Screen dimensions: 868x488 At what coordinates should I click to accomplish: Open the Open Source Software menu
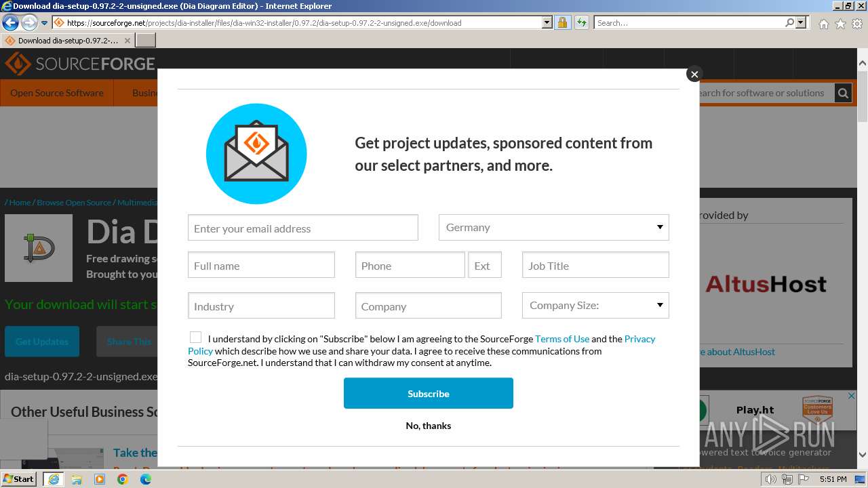coord(57,93)
